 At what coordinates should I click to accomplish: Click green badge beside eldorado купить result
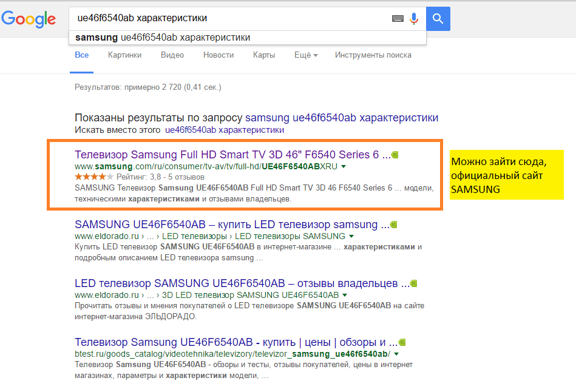pyautogui.click(x=393, y=225)
